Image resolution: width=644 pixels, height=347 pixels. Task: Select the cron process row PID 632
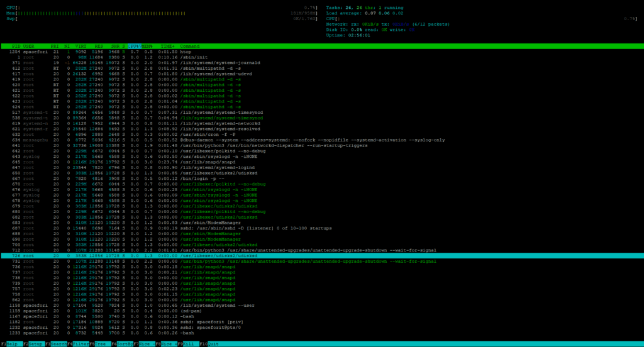point(322,135)
